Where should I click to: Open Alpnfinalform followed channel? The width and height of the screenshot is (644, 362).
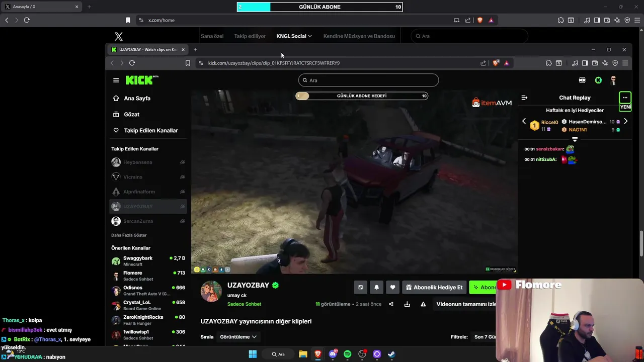148,192
